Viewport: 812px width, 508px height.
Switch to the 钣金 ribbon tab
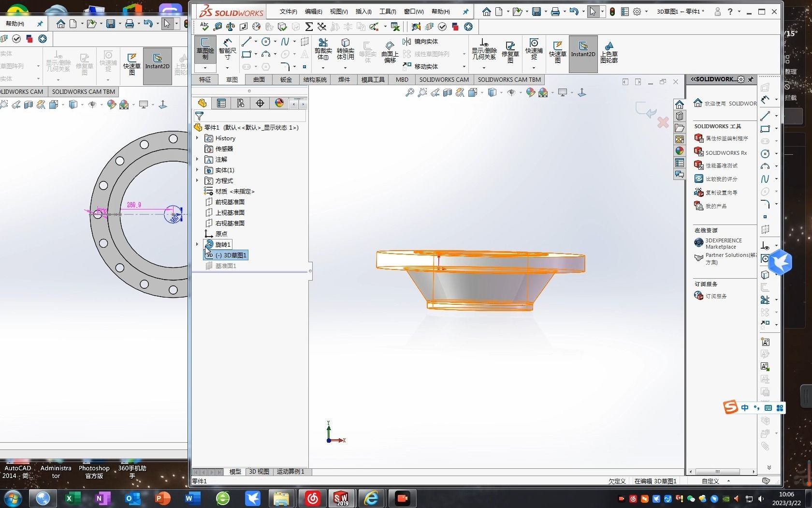click(286, 79)
